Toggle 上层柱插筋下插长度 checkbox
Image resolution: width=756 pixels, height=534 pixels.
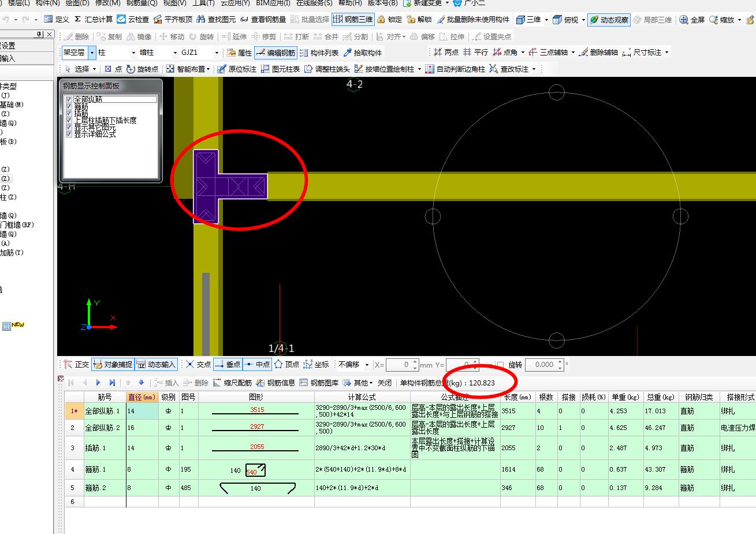point(69,120)
